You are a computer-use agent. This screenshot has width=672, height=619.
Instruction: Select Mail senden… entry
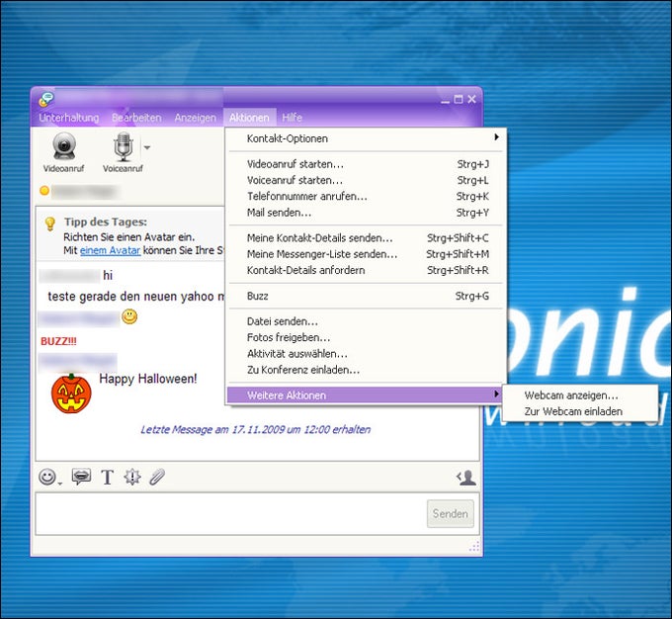pyautogui.click(x=366, y=213)
